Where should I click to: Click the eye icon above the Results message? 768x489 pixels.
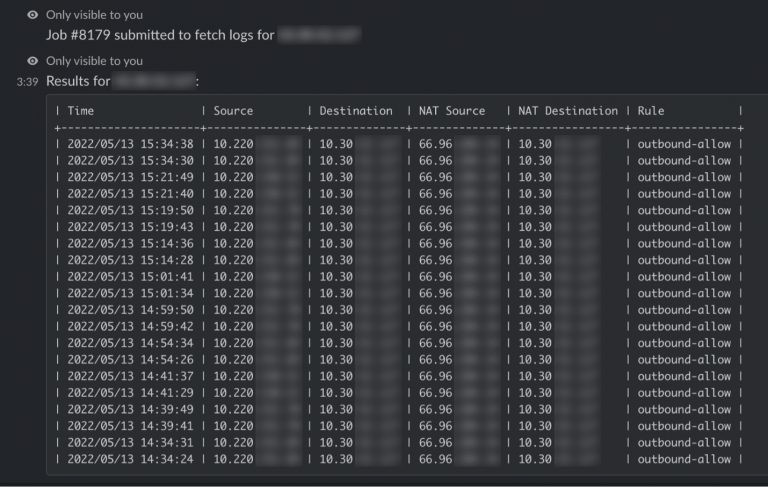coord(33,61)
